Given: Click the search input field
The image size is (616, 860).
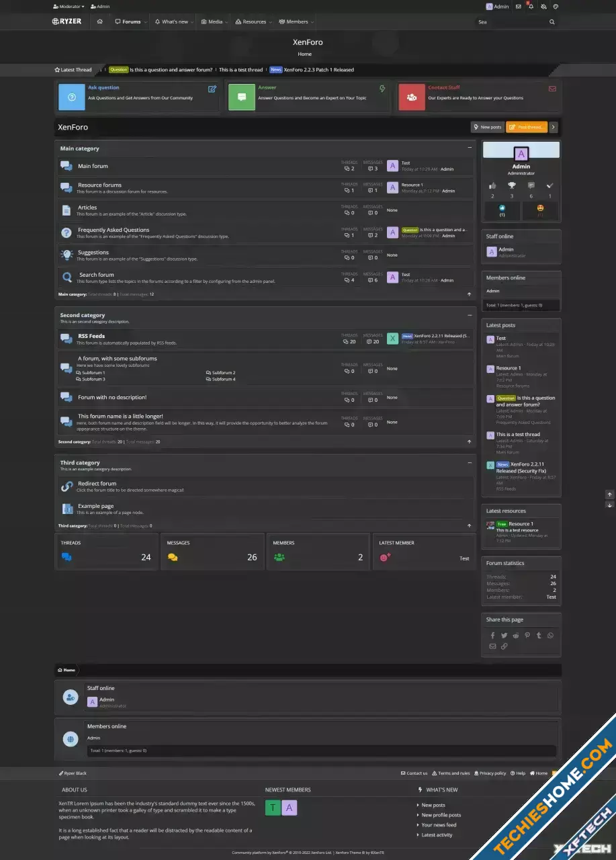Looking at the screenshot, I should (511, 22).
